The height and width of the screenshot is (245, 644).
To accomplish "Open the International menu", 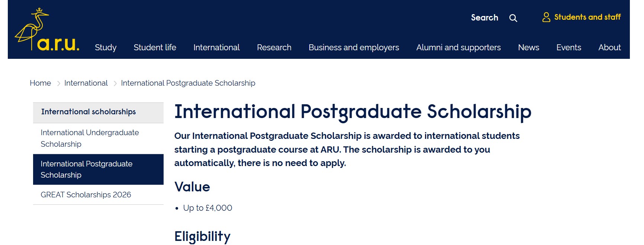I will [x=216, y=48].
